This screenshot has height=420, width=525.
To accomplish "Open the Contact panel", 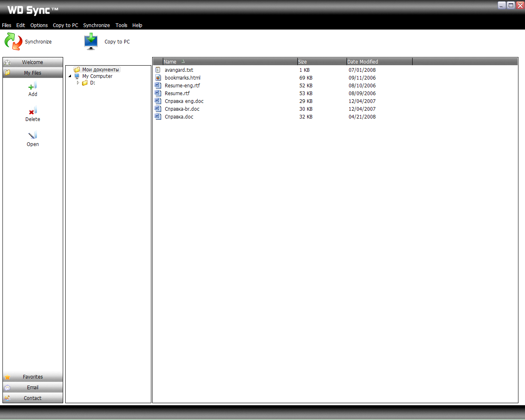I will point(33,398).
